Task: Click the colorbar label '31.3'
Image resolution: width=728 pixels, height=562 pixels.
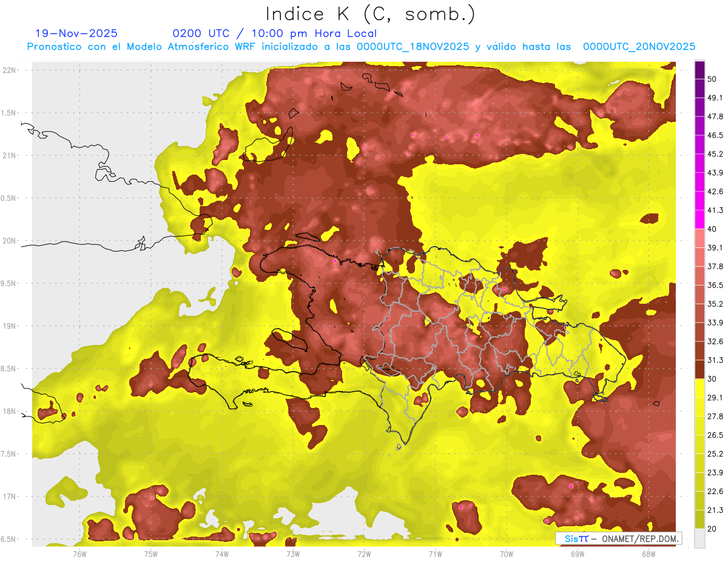Action: pos(715,360)
